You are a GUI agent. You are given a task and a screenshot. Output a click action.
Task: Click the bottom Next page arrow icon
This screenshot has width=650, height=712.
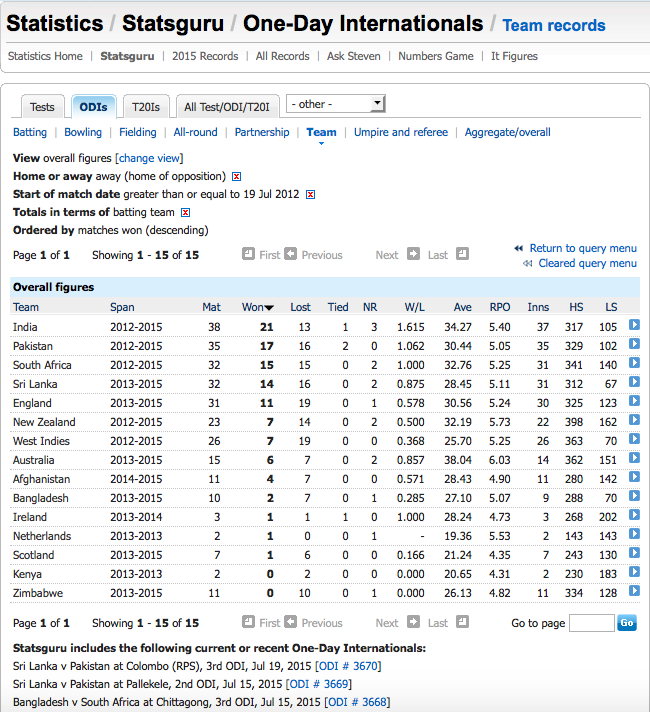tap(413, 622)
